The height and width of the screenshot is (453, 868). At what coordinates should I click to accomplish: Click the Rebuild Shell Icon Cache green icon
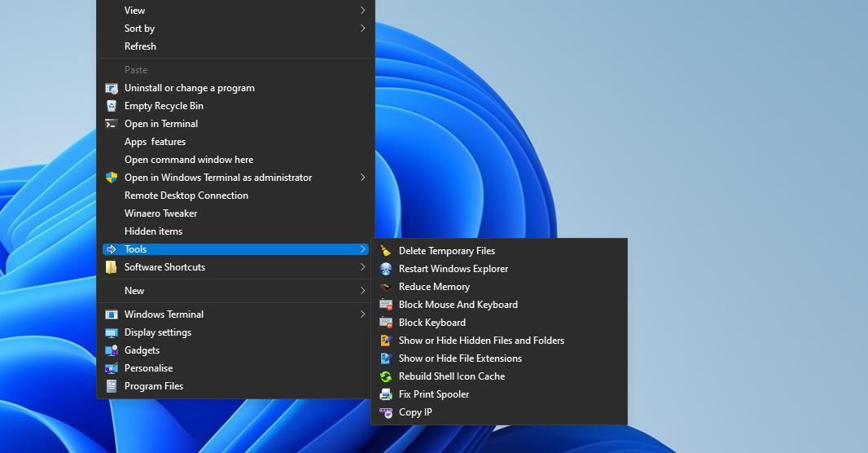(386, 376)
